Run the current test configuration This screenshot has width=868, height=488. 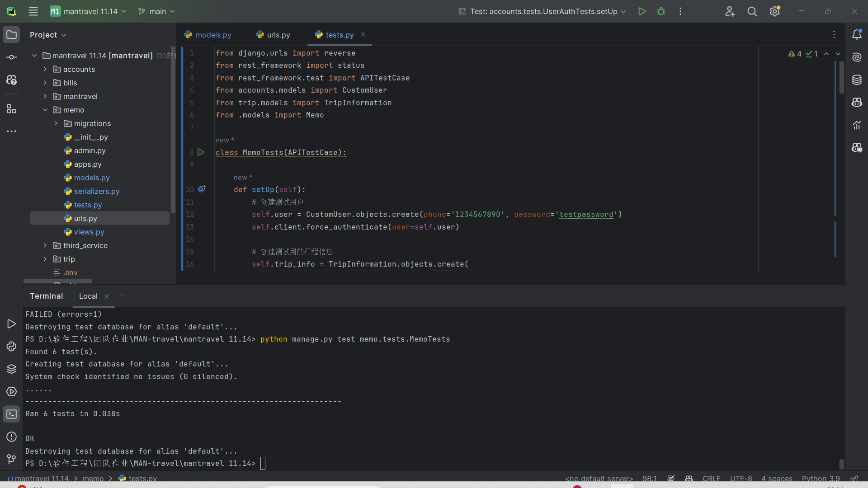click(x=642, y=11)
